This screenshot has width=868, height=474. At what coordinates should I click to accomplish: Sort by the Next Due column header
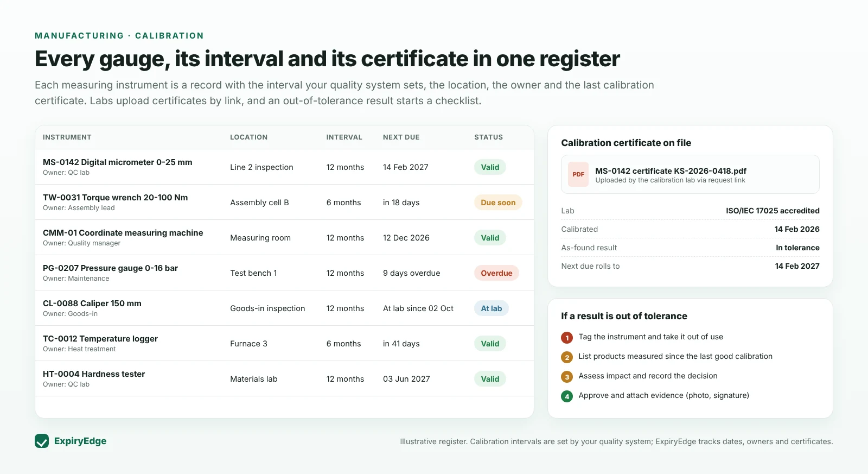pos(401,137)
